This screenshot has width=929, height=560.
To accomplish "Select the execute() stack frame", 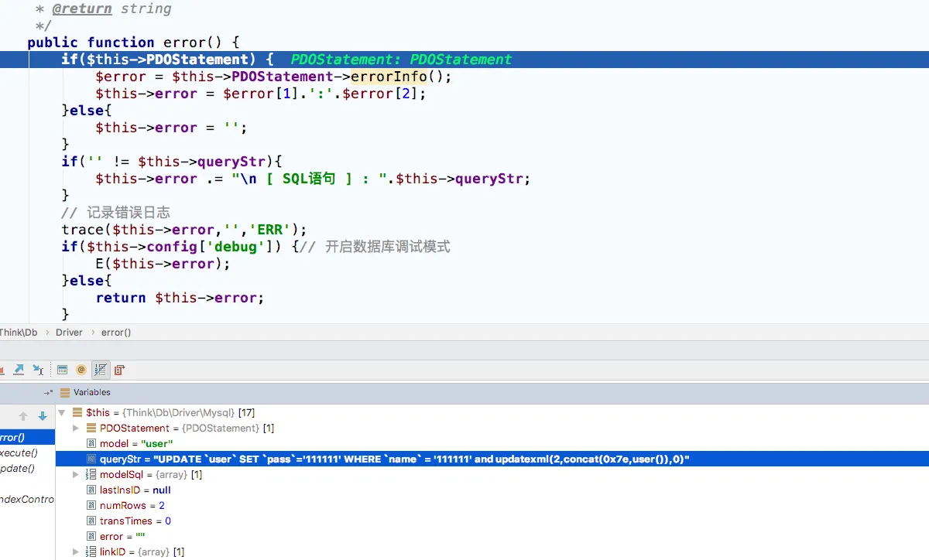I will coord(19,453).
